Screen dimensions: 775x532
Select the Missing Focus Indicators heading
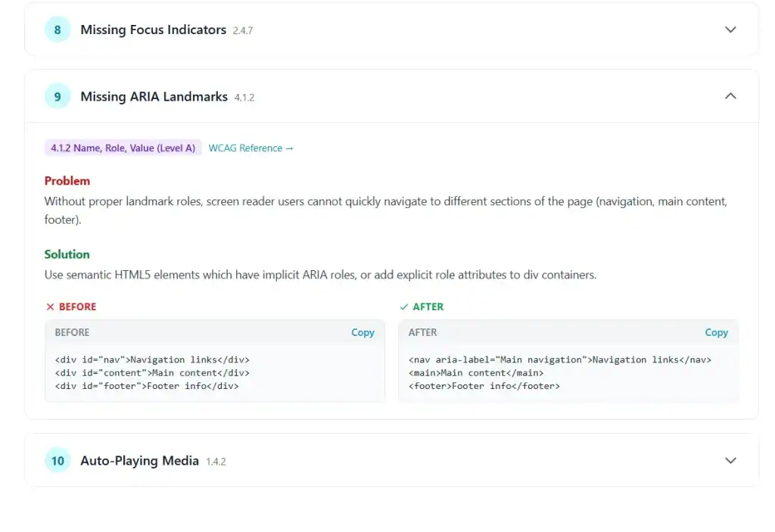pyautogui.click(x=153, y=30)
